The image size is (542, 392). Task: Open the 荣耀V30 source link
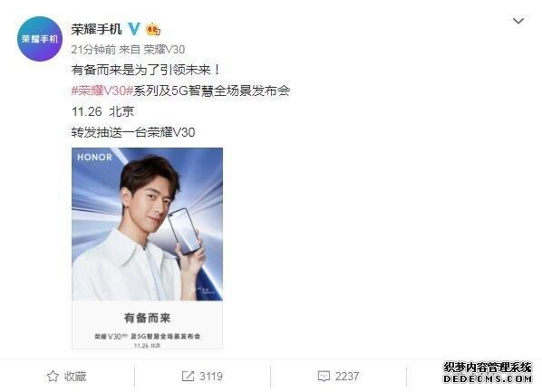164,50
